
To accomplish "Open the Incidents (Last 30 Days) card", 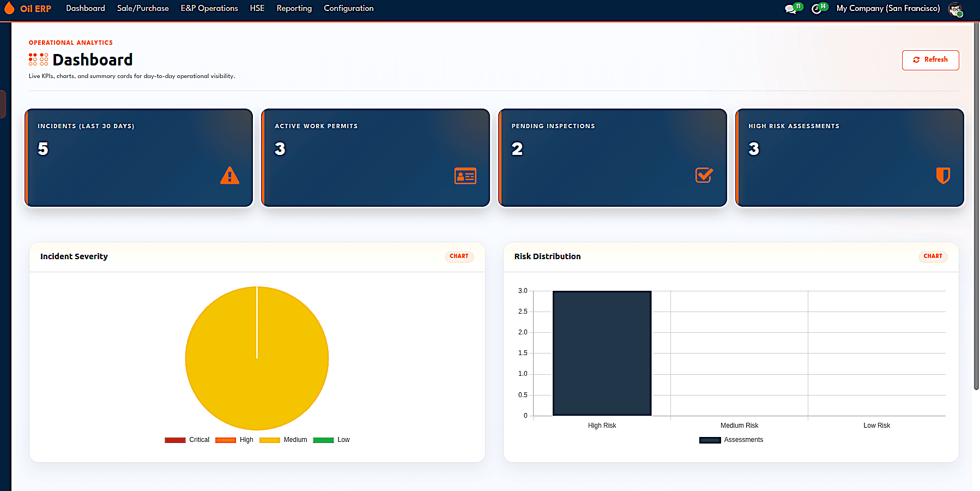I will coord(139,158).
